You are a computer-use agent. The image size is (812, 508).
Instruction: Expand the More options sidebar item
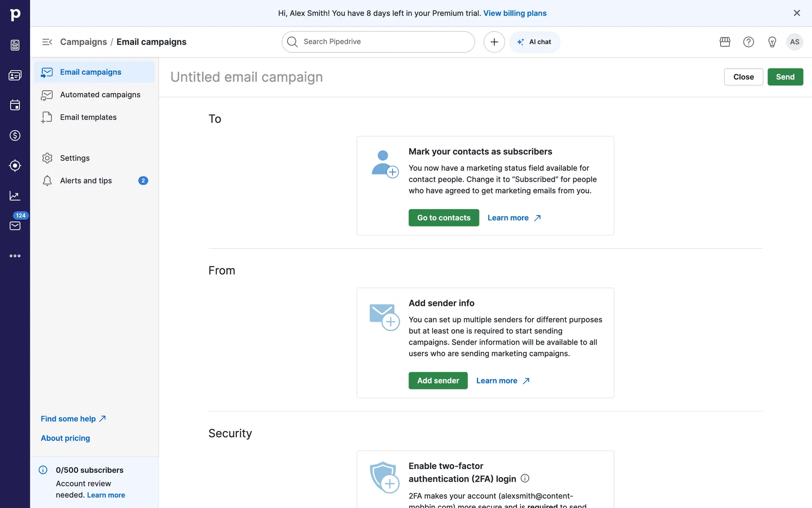coord(15,256)
